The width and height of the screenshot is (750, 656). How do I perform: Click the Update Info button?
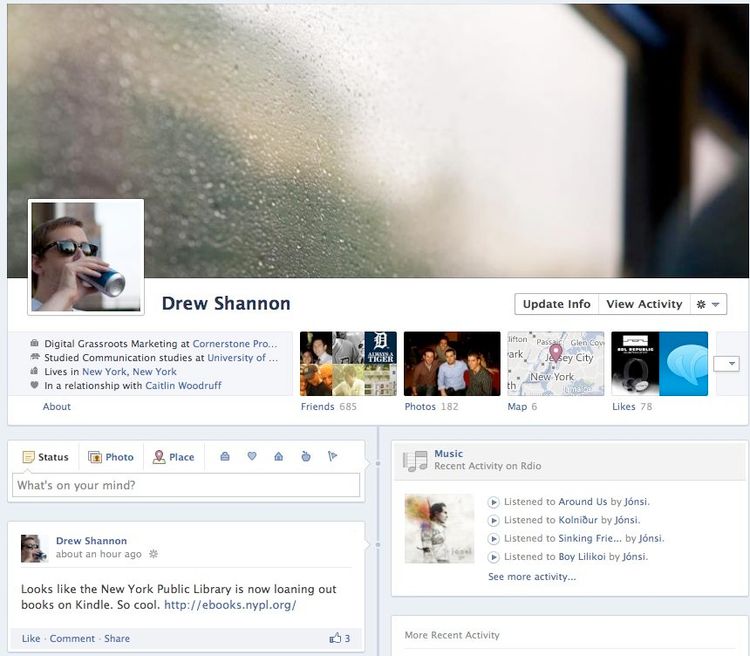(x=556, y=304)
